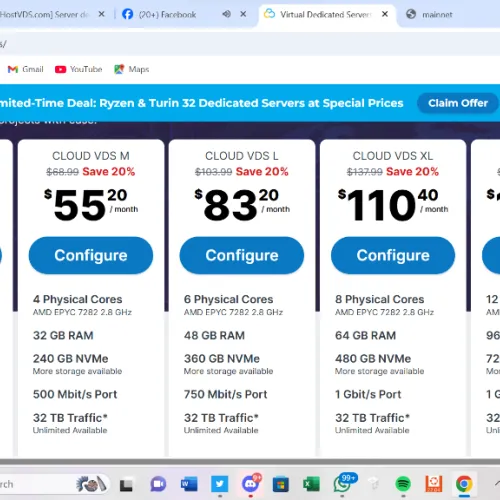The image size is (500, 500).
Task: Mute the Facebook tab audio
Action: click(227, 14)
